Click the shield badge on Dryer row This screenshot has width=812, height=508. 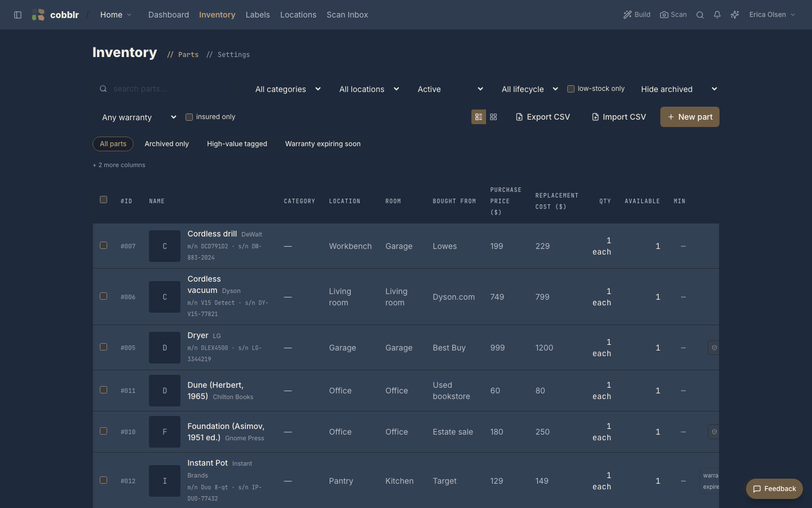[x=714, y=348]
